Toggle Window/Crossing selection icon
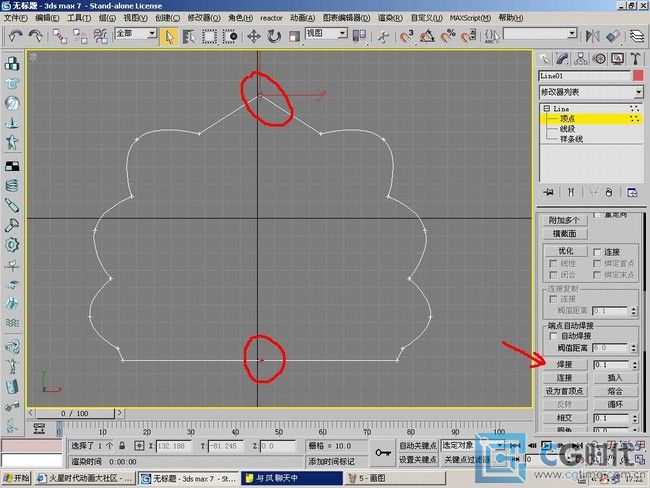This screenshot has width=650, height=488. (x=230, y=36)
